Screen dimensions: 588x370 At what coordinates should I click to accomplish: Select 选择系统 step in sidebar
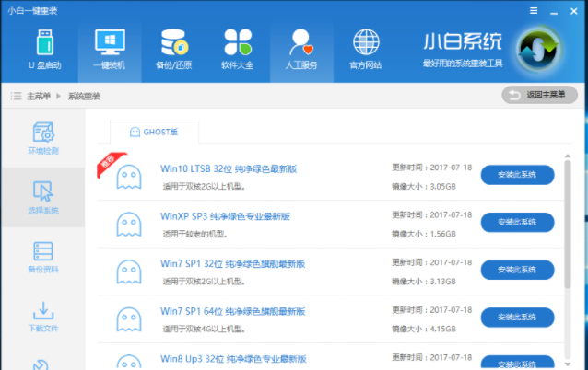click(42, 197)
